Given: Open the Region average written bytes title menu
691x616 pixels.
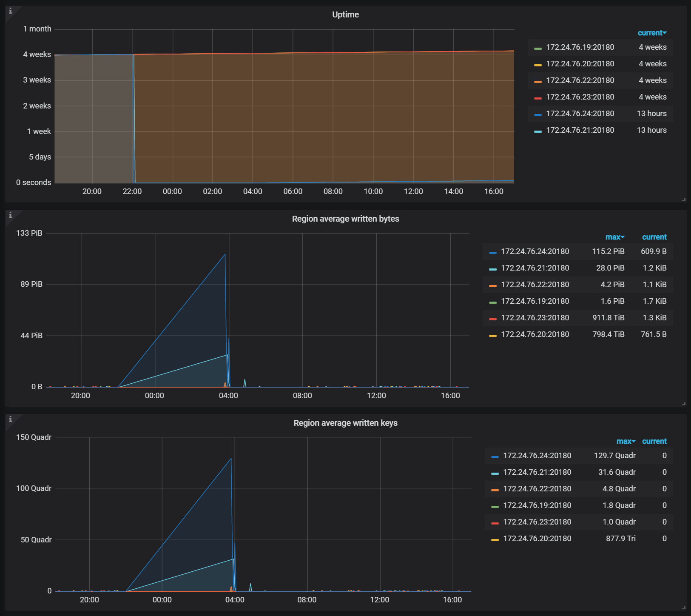Looking at the screenshot, I should [x=345, y=219].
